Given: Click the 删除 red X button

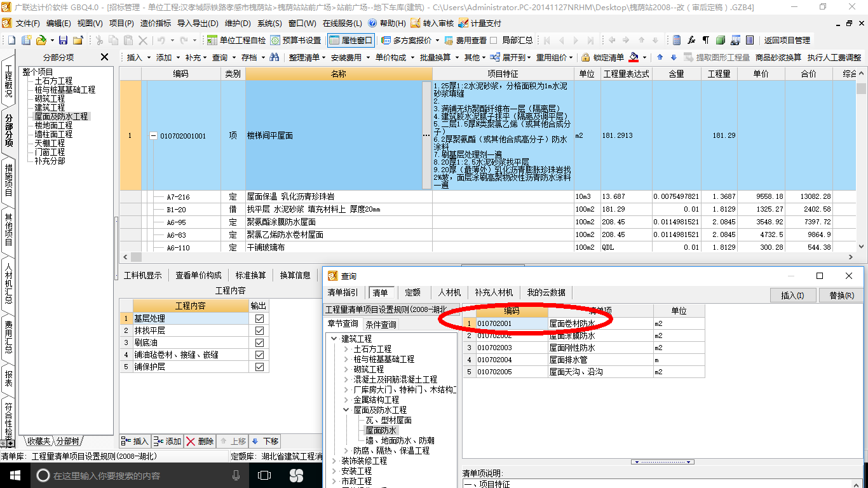Looking at the screenshot, I should point(200,442).
